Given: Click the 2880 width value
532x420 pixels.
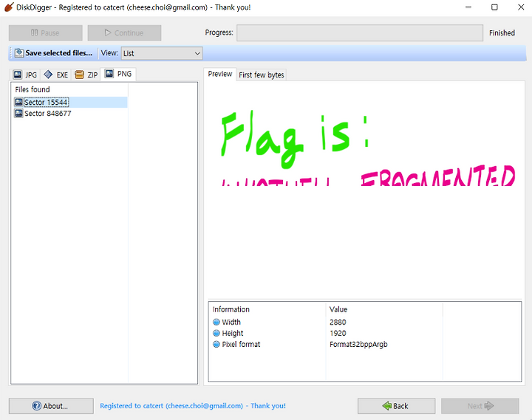Looking at the screenshot, I should (338, 322).
